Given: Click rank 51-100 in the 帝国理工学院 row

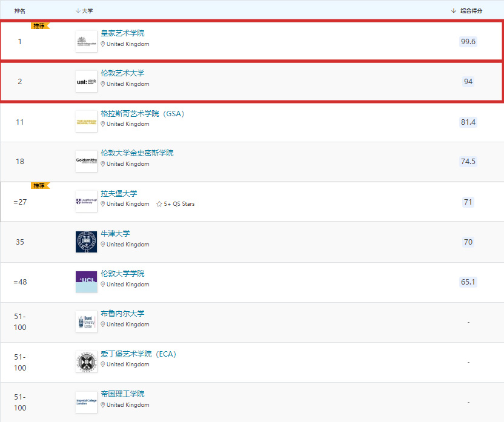Looking at the screenshot, I should point(20,403).
